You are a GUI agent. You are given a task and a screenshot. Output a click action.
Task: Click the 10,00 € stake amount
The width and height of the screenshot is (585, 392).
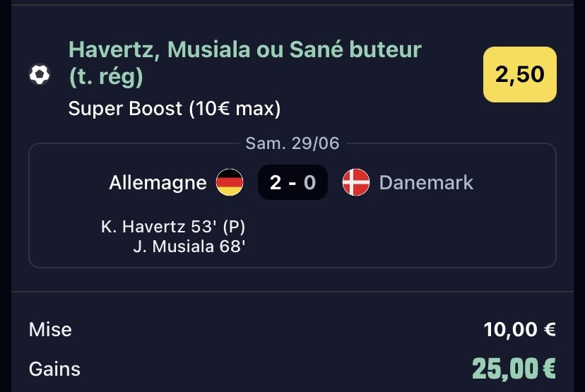(x=520, y=330)
